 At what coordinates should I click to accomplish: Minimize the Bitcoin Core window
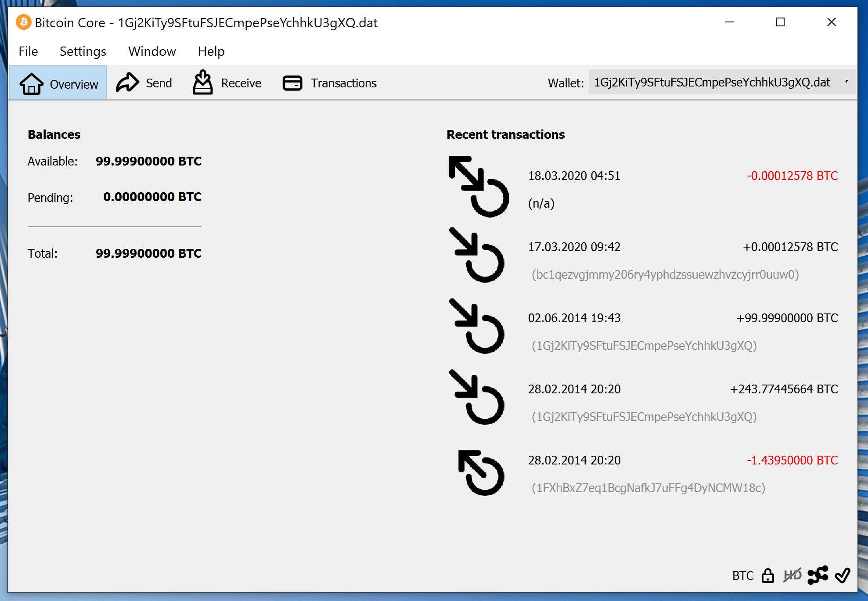(730, 22)
